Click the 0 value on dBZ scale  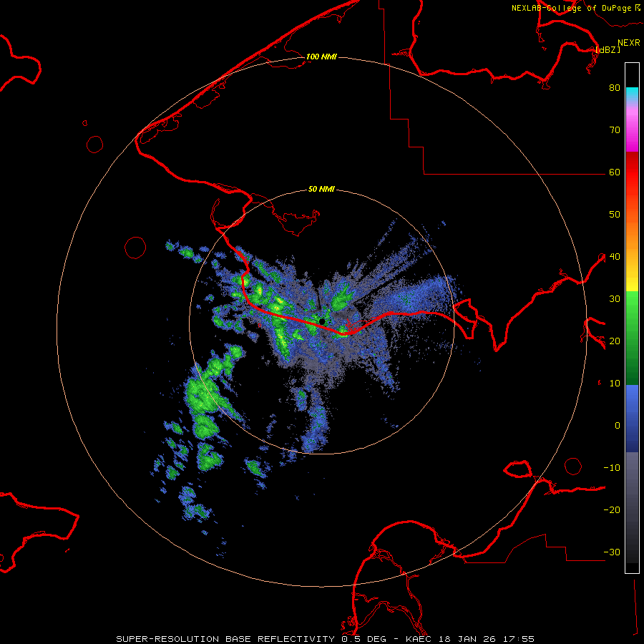click(618, 426)
